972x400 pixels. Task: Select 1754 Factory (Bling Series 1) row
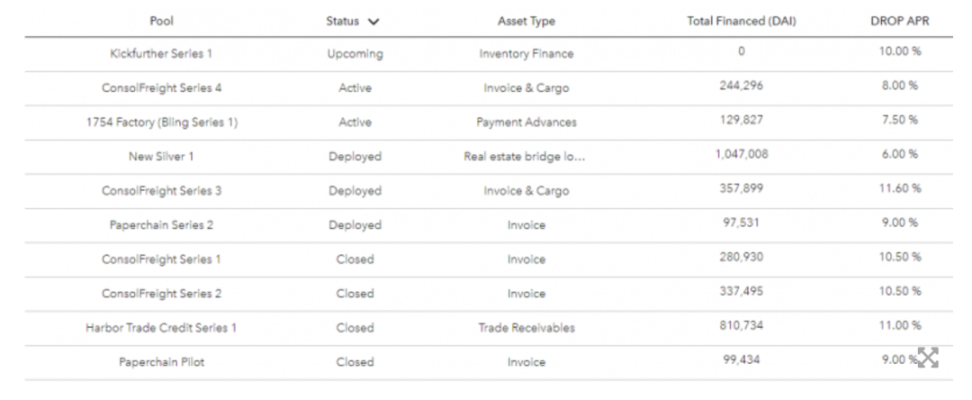click(x=161, y=122)
